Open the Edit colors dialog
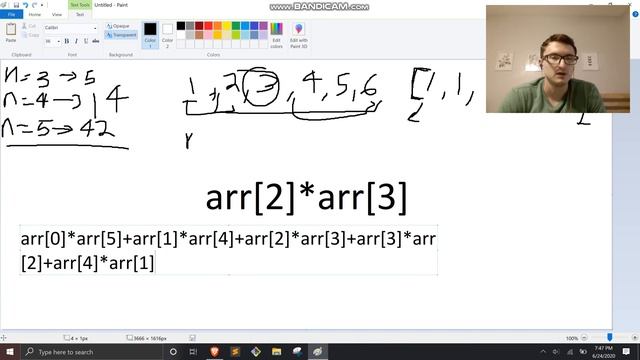The height and width of the screenshot is (360, 640). coord(276,35)
